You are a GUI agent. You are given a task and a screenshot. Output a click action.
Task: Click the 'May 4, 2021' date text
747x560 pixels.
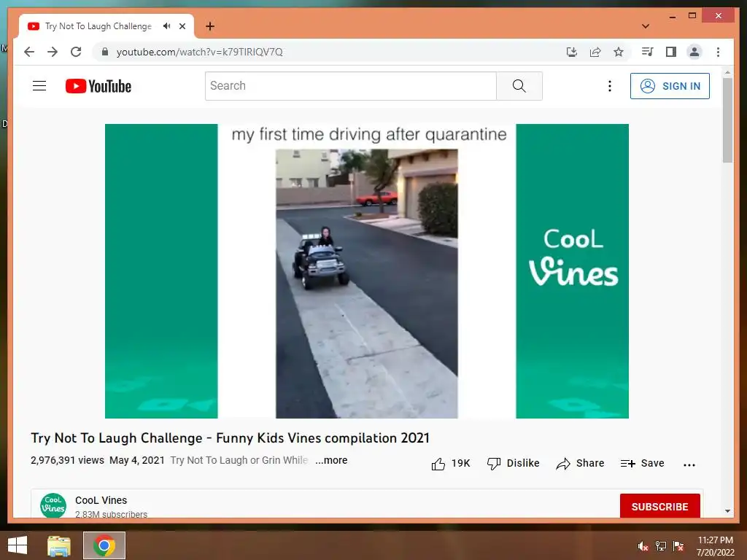click(136, 461)
